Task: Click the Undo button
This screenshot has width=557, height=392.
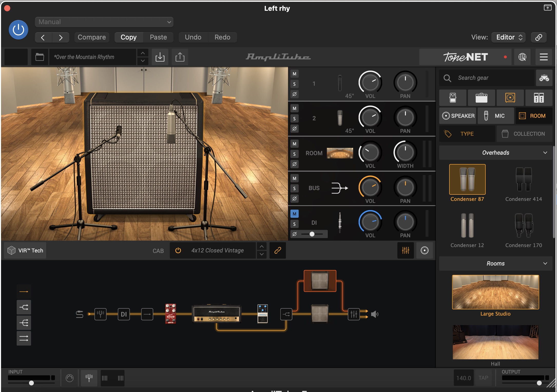Action: coord(193,37)
